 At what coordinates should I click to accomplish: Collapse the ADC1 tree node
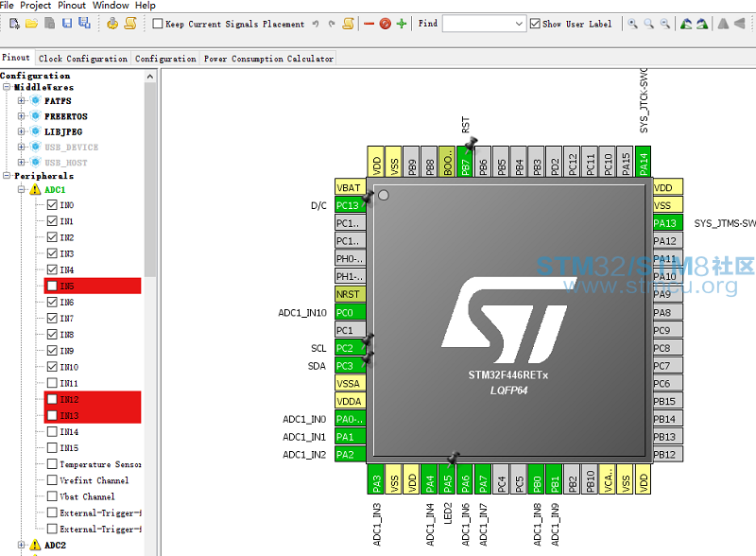point(21,190)
